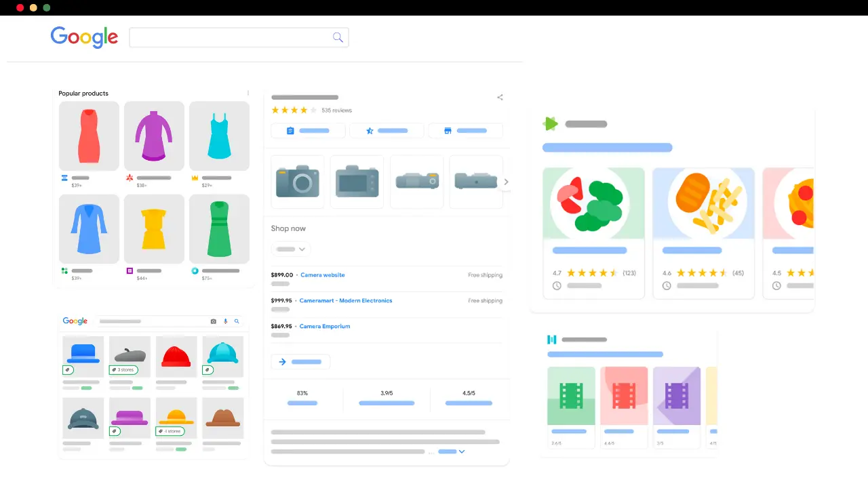Click the next arrow beside camera thumbnails
868x488 pixels.
506,182
